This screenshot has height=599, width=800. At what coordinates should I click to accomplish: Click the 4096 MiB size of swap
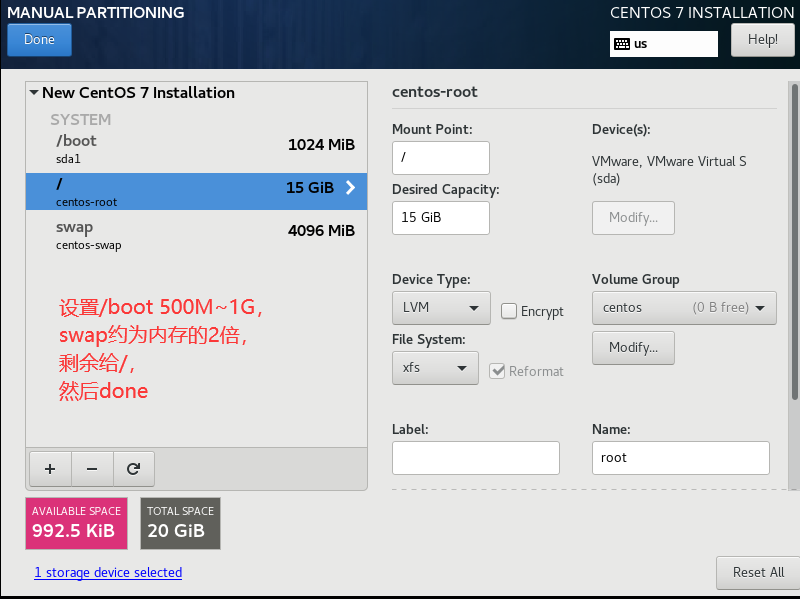321,231
